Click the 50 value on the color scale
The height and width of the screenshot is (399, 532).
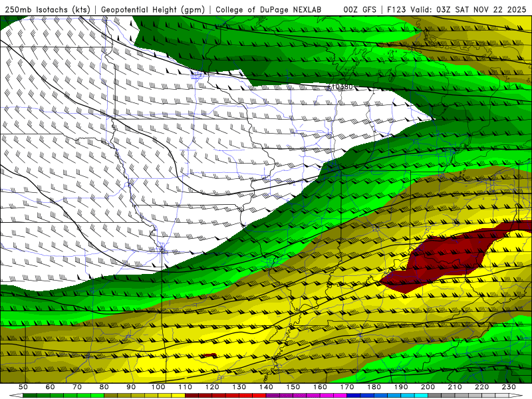tap(23, 387)
